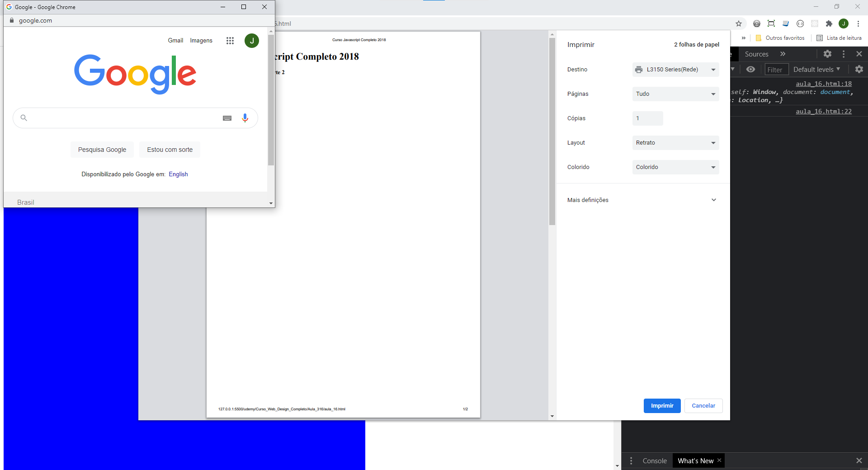Viewport: 868px width, 470px height.
Task: Open the Layout dropdown set to Retrato
Action: (x=675, y=143)
